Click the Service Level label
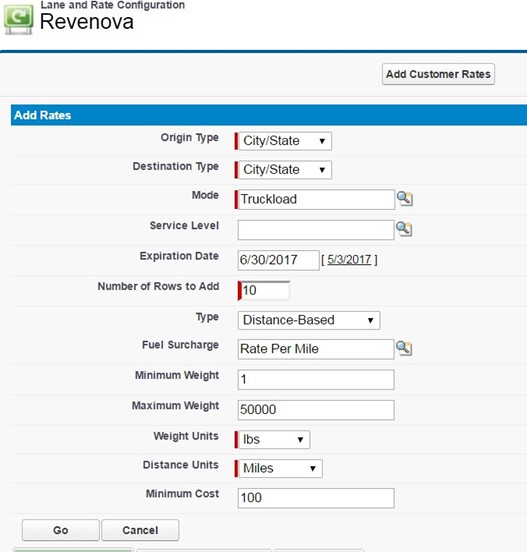This screenshot has height=552, width=527. (184, 226)
